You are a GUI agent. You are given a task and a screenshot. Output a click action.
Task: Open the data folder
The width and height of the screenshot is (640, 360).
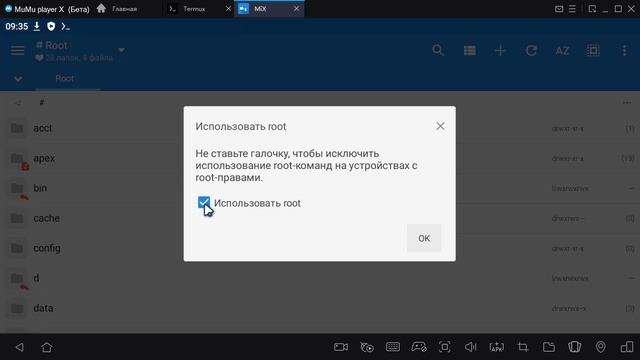tap(320, 308)
